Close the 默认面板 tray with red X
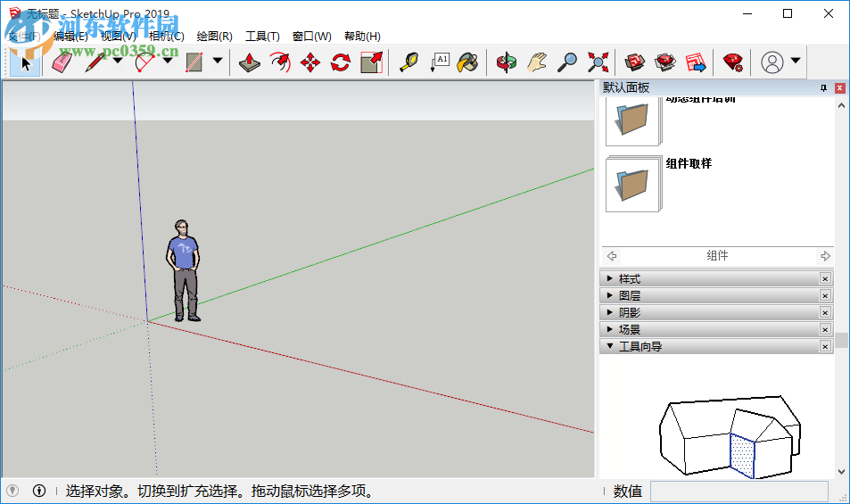The height and width of the screenshot is (504, 850). (x=839, y=87)
